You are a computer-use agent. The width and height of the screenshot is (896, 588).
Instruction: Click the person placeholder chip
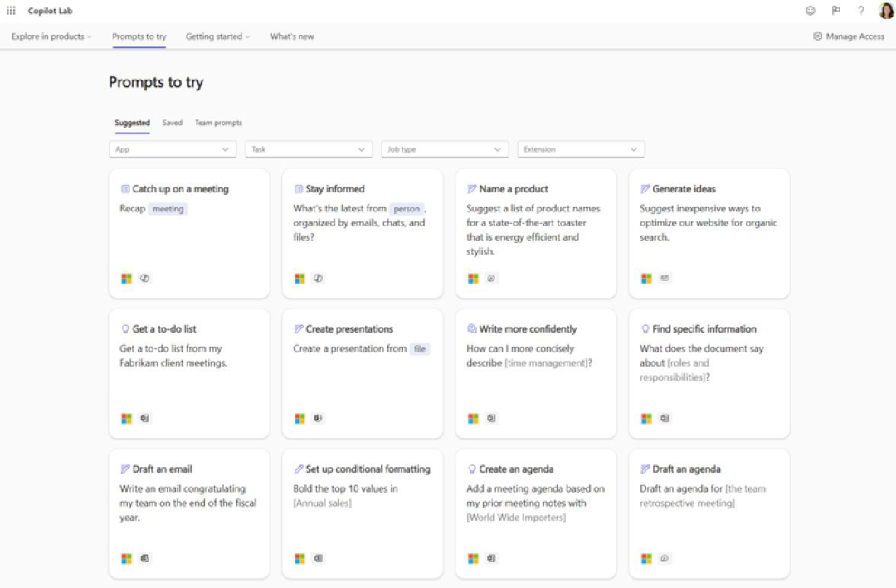pyautogui.click(x=407, y=208)
